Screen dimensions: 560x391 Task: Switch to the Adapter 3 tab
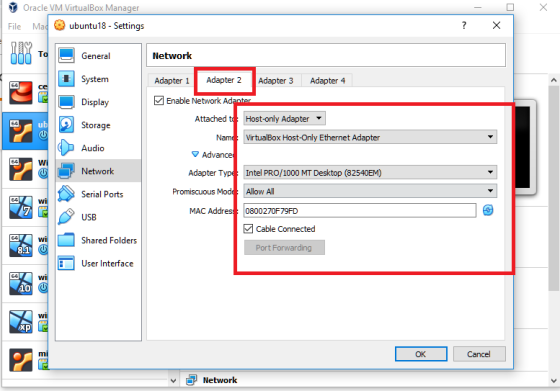[x=276, y=81]
